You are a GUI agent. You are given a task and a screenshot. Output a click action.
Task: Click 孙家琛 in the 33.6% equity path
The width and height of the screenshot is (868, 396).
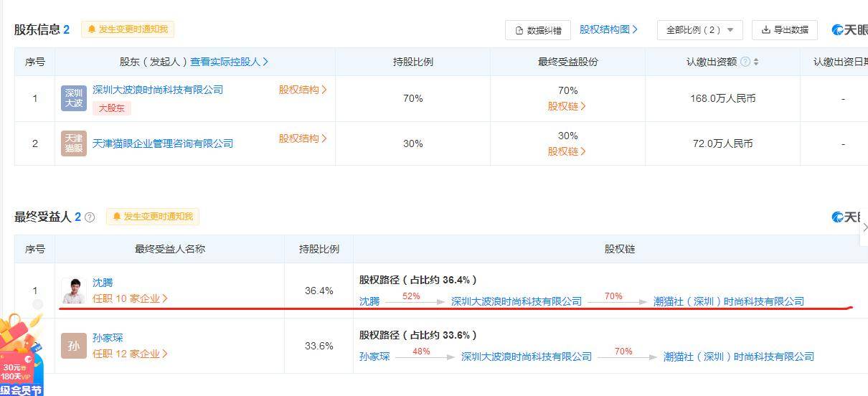pos(374,356)
